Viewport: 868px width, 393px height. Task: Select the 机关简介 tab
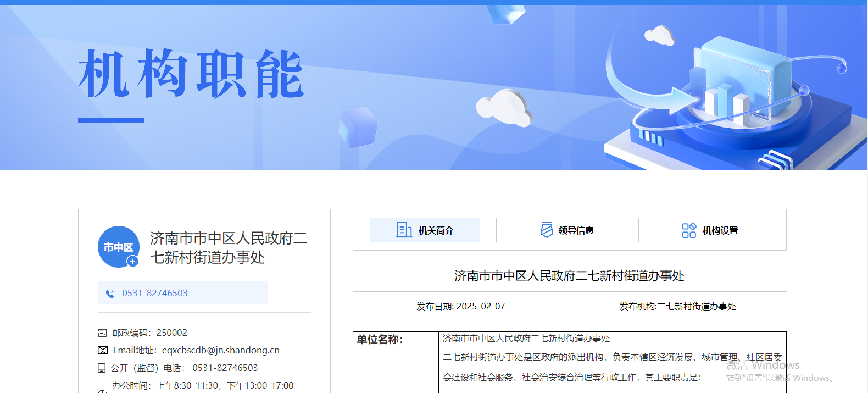tap(436, 230)
